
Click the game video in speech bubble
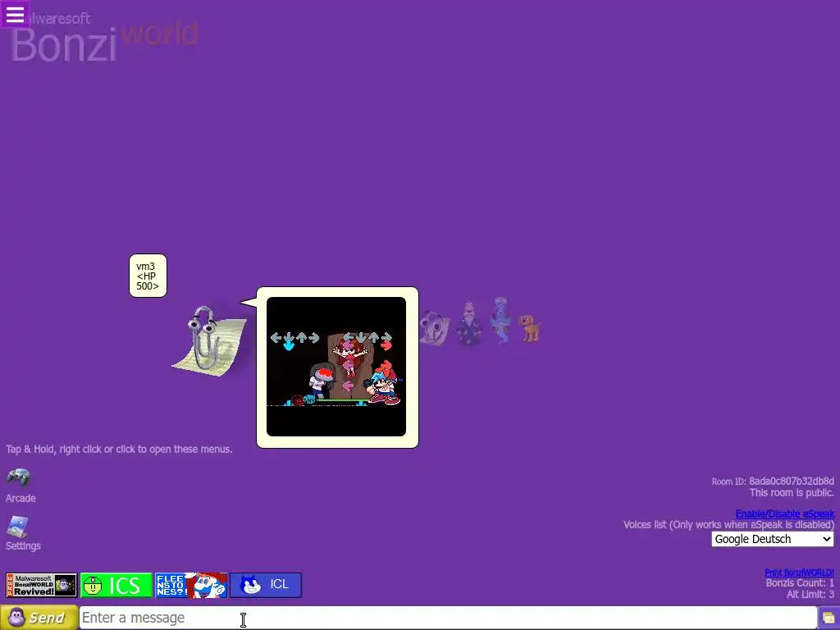336,367
